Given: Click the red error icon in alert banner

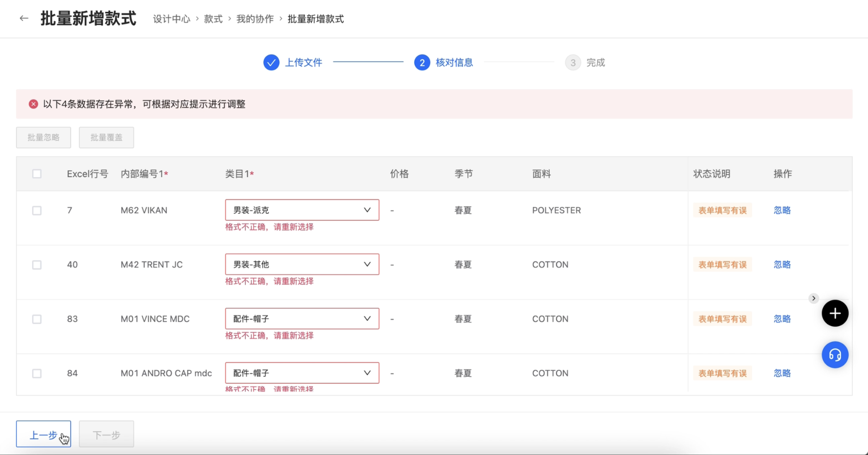Looking at the screenshot, I should tap(33, 104).
